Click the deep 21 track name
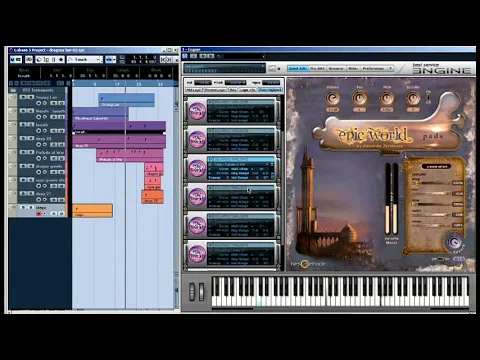This screenshot has height=360, width=480. coord(43,193)
